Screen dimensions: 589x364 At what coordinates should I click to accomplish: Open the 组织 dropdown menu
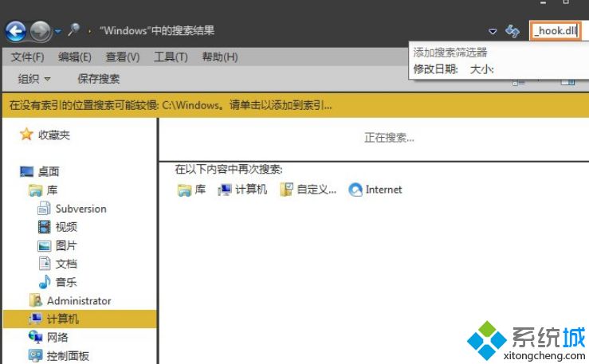click(34, 79)
